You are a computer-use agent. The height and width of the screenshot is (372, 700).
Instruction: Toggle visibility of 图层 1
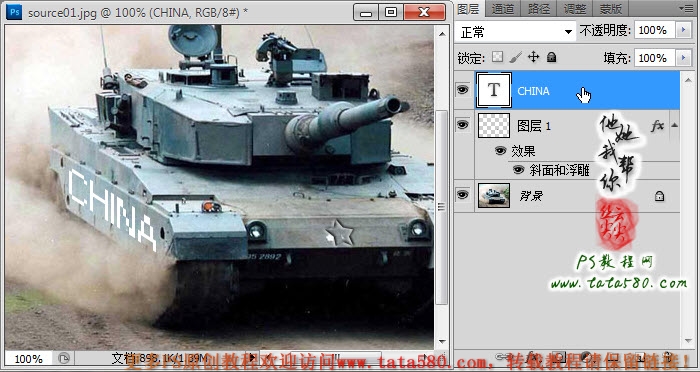click(x=463, y=125)
